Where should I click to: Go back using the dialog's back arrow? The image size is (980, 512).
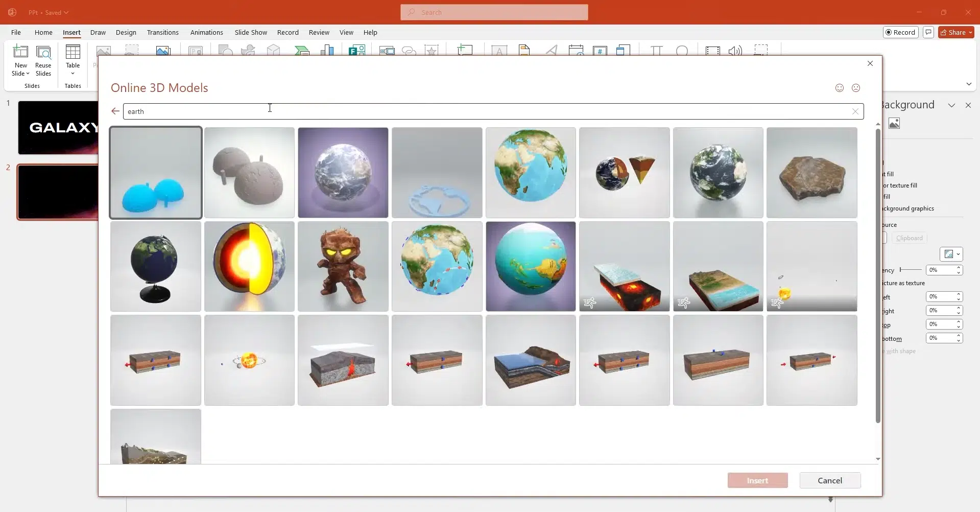(x=115, y=111)
